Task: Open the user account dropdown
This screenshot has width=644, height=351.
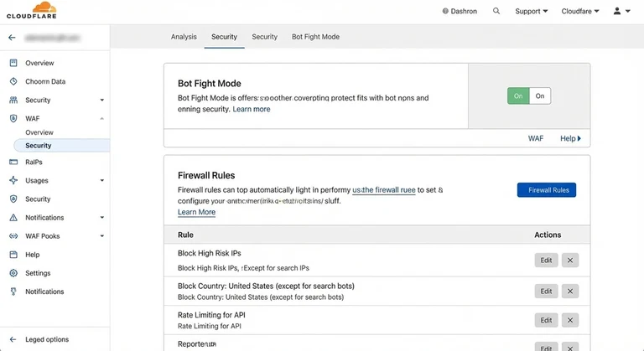Action: (621, 12)
